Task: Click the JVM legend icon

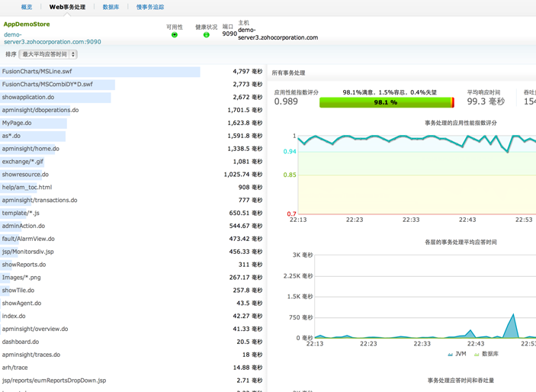Action: tap(450, 354)
